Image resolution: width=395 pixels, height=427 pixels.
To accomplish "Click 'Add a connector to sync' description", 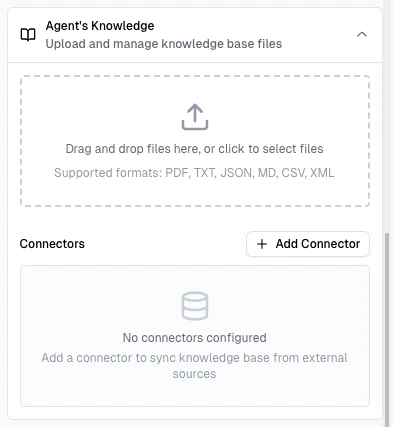I will tap(194, 366).
